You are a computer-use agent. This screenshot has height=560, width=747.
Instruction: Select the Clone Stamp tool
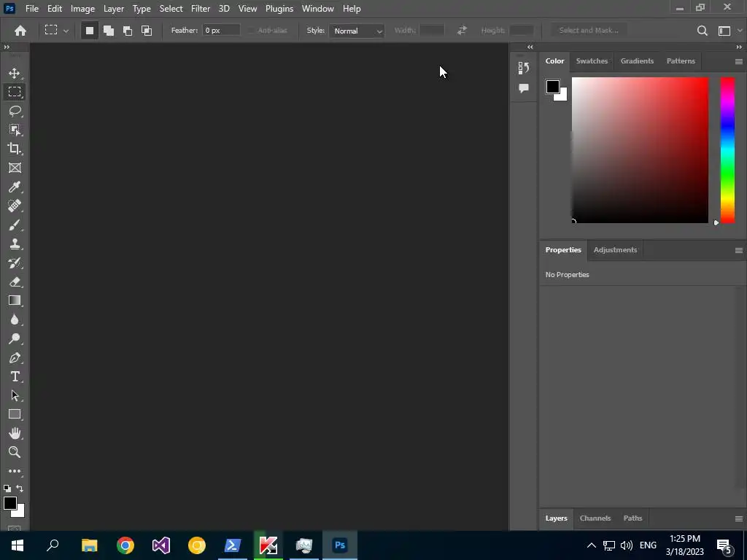[x=15, y=244]
